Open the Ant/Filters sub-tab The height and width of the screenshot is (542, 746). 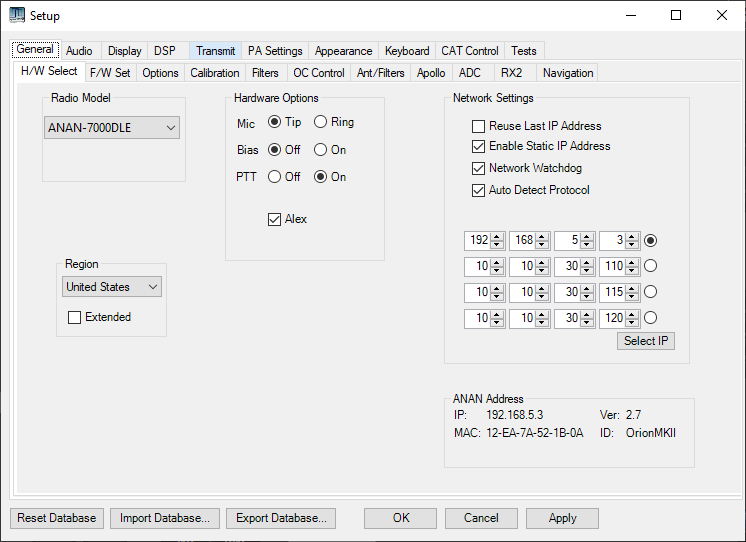tap(381, 73)
